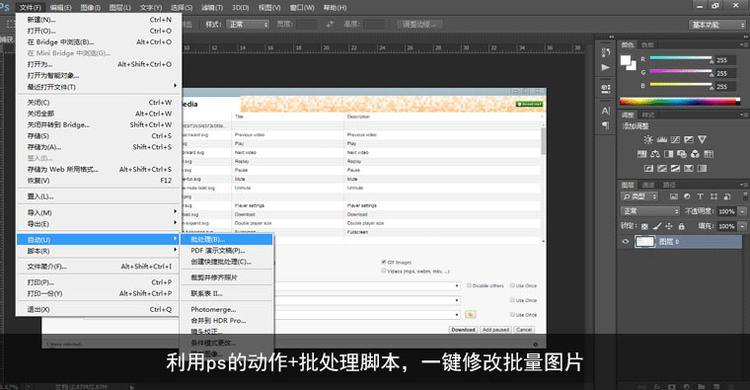Open the layer filter 类型 dropdown
750x390 pixels.
tap(640, 196)
